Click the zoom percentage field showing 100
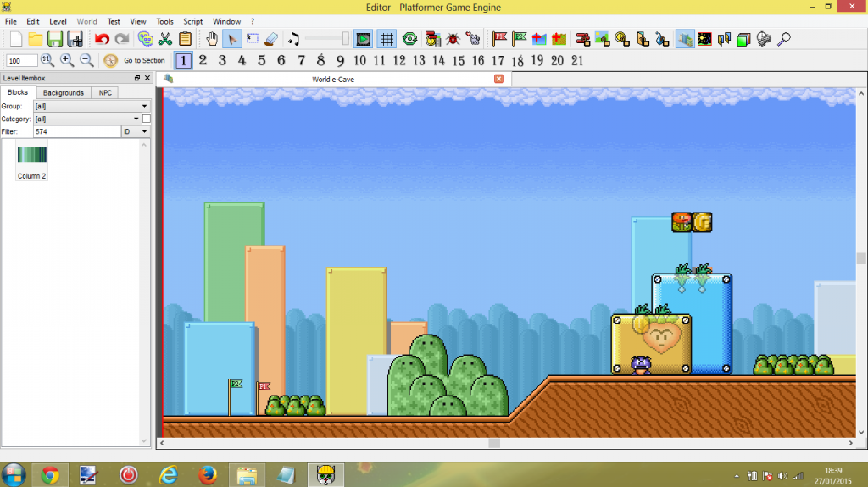The width and height of the screenshot is (868, 487). click(x=21, y=60)
